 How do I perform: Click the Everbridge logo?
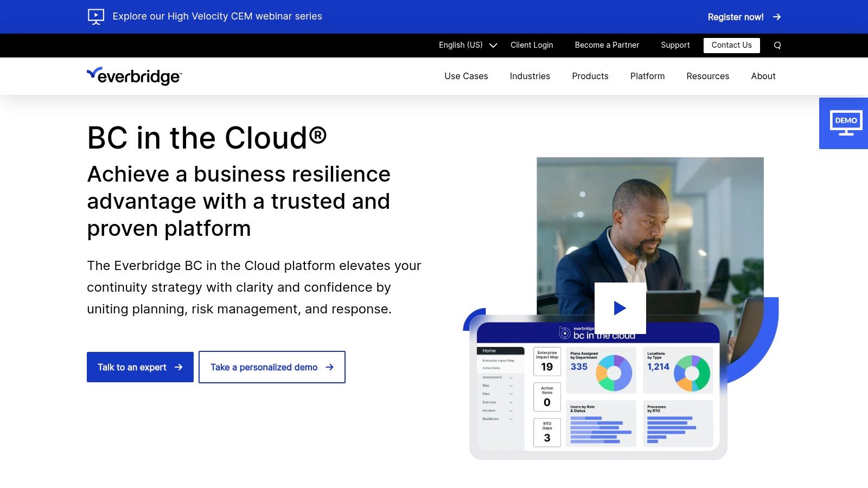click(135, 76)
